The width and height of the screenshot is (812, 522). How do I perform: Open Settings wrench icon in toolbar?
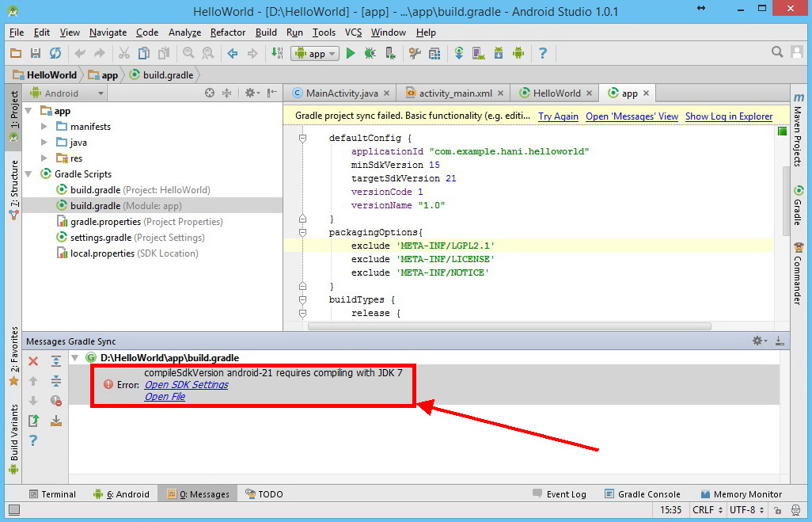pos(415,53)
